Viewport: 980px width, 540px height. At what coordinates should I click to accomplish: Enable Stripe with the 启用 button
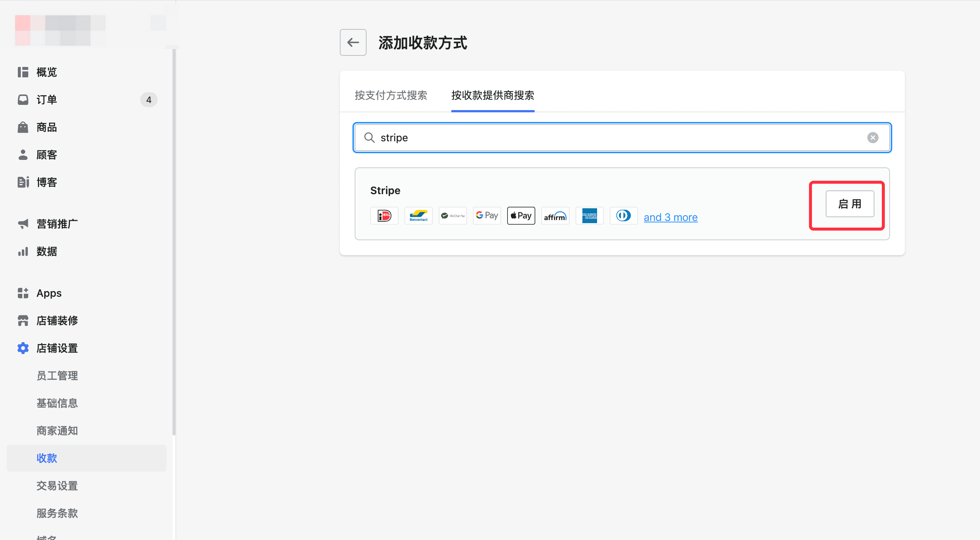click(x=850, y=204)
